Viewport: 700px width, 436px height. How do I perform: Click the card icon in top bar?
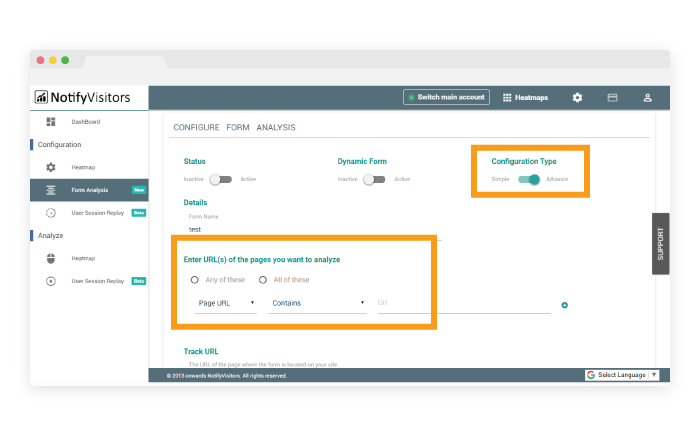point(612,98)
